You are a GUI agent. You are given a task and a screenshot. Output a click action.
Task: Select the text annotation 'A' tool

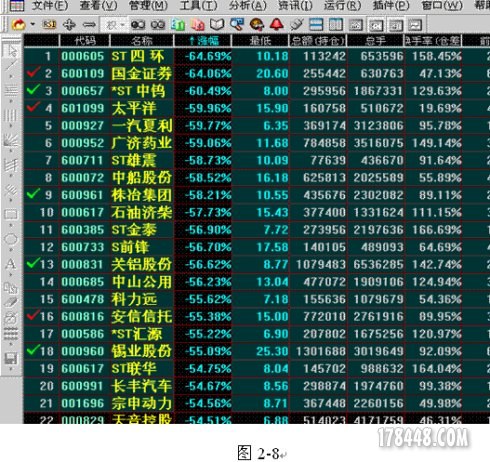[10, 264]
